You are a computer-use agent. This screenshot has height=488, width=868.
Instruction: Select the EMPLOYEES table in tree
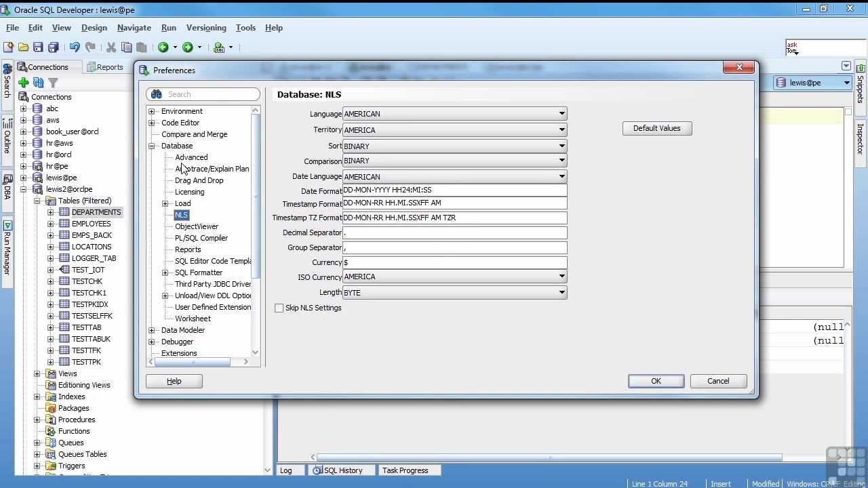pyautogui.click(x=91, y=224)
